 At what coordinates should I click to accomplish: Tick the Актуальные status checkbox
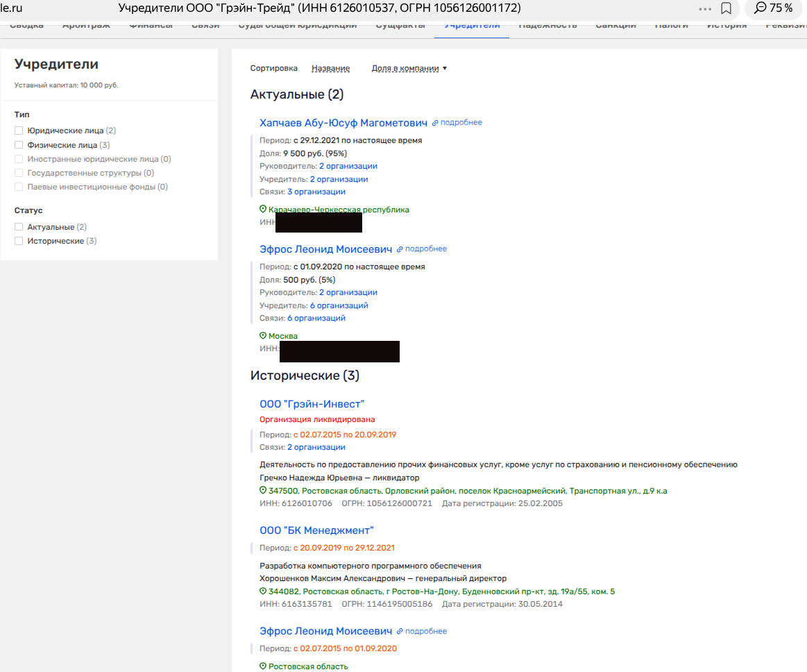[x=19, y=227]
